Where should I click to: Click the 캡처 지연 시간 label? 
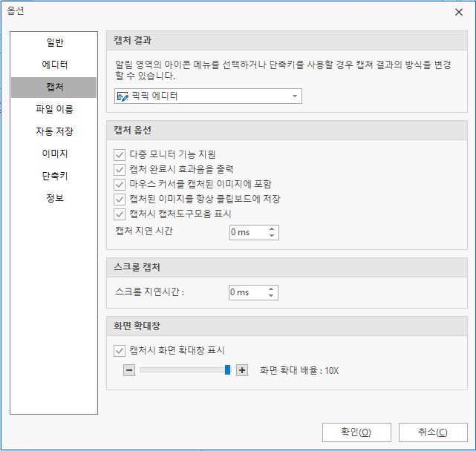point(144,231)
